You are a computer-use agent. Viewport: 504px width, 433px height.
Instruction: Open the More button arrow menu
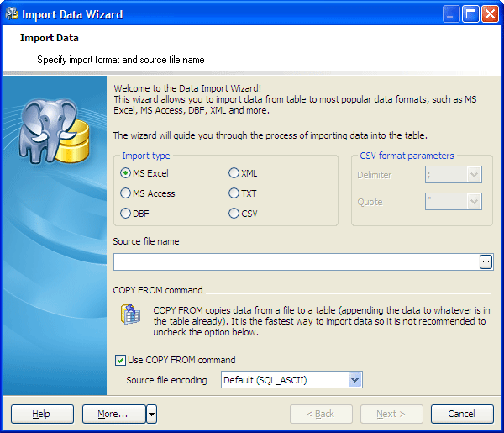[x=152, y=414]
